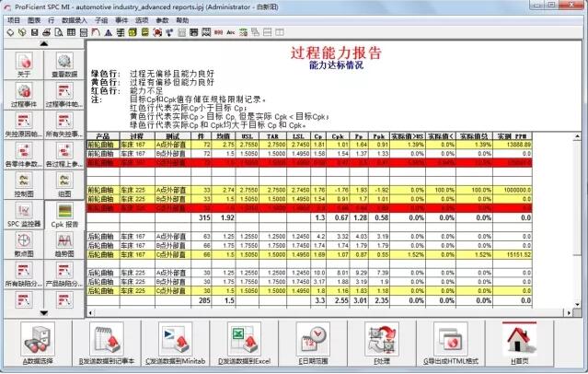This screenshot has width=588, height=374.
Task: Open the 趋势图 trend chart icon
Action: pyautogui.click(x=64, y=245)
